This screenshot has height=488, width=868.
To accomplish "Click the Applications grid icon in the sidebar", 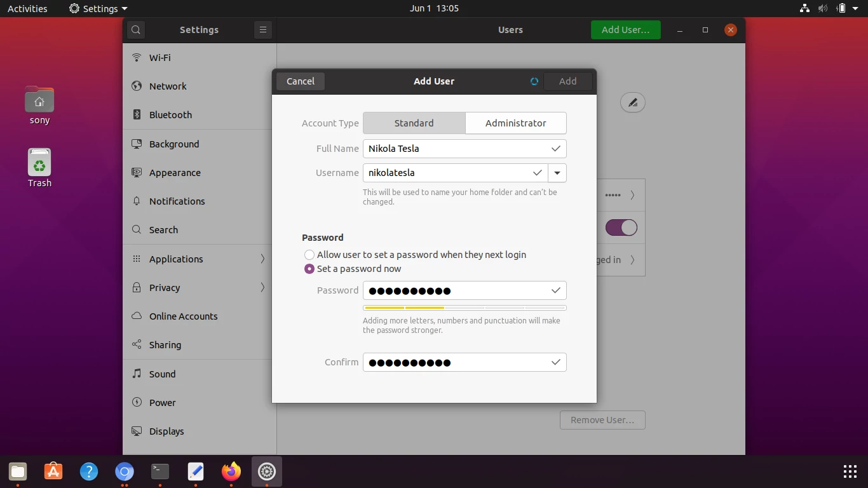I will 137,259.
